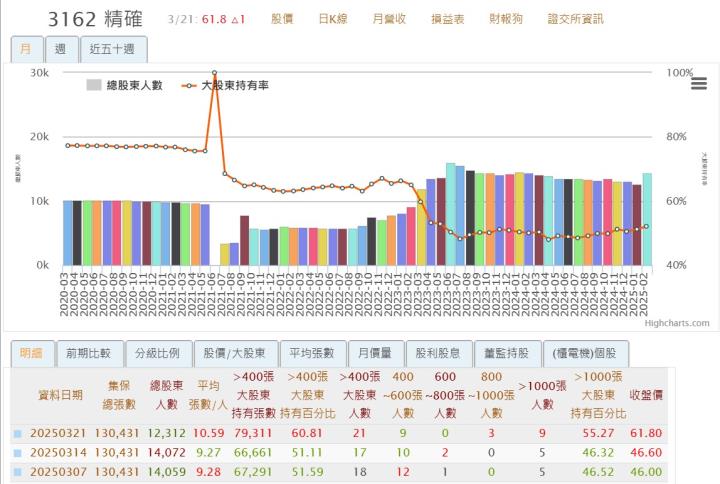The image size is (720, 484).
Task: Click the 600~800張人數 column header
Action: (445, 395)
